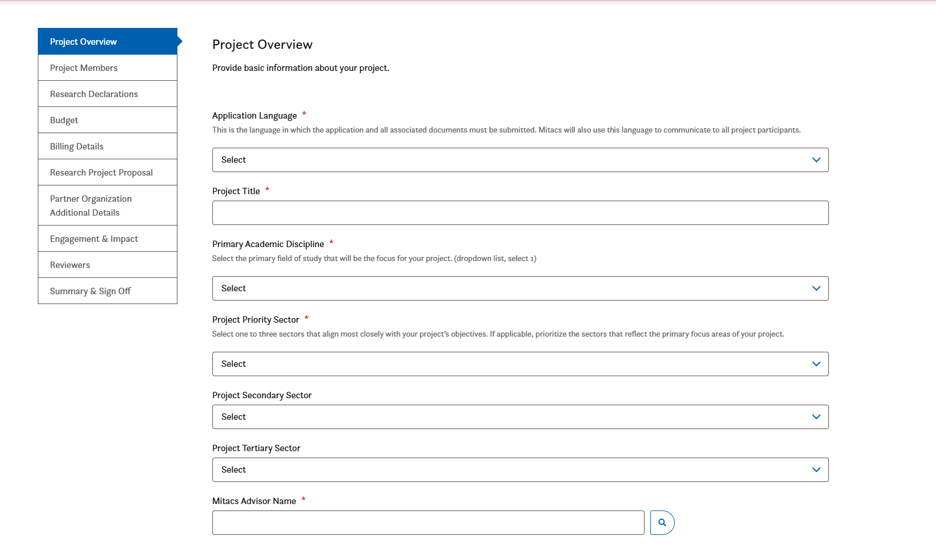Select the Project Overview tab
This screenshot has width=936, height=550.
pos(108,42)
